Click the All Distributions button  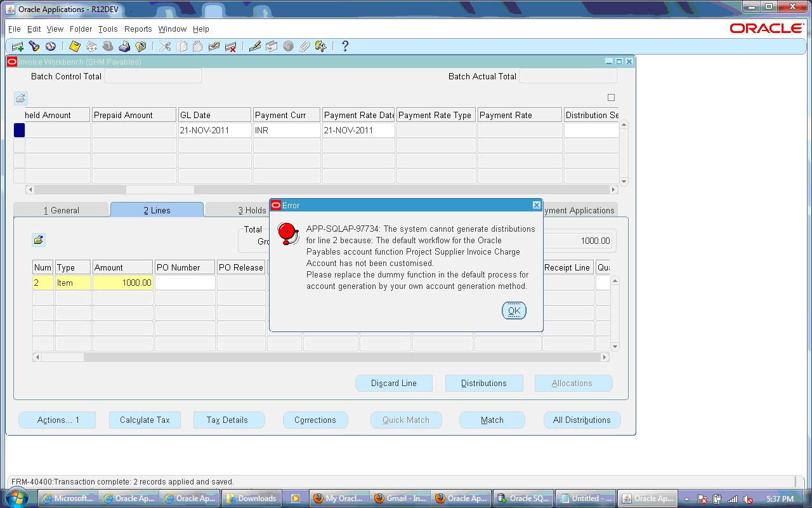pos(582,420)
